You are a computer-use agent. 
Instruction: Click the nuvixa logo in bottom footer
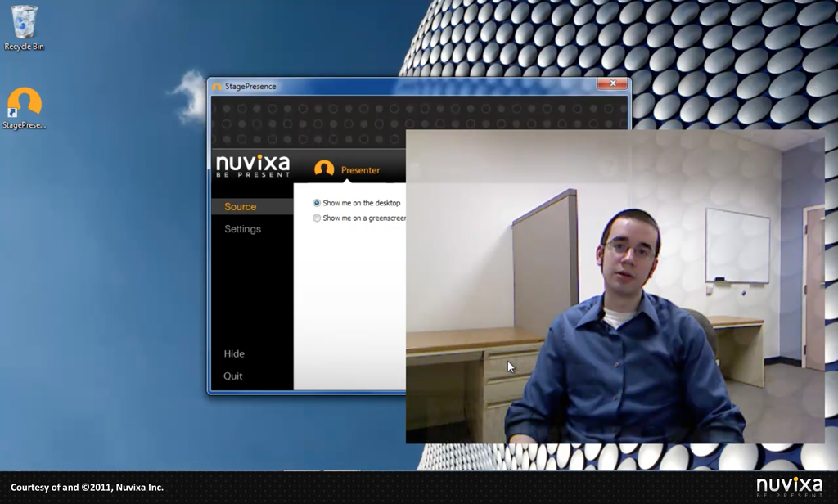click(x=789, y=486)
